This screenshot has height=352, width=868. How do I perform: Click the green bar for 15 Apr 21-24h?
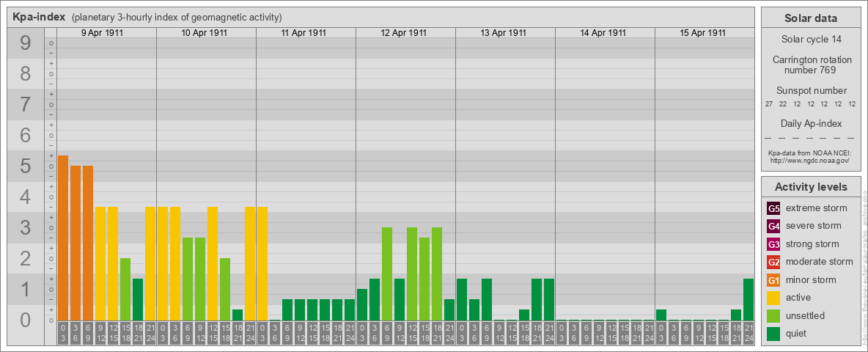749,299
